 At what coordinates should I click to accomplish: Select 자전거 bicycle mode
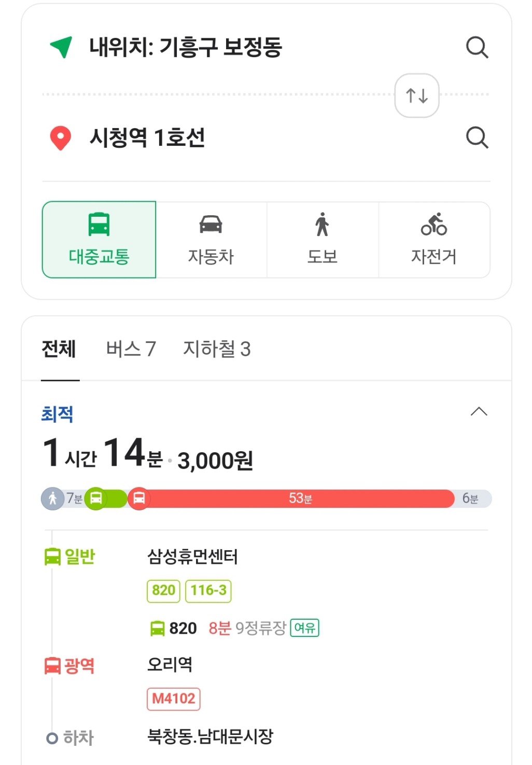434,240
